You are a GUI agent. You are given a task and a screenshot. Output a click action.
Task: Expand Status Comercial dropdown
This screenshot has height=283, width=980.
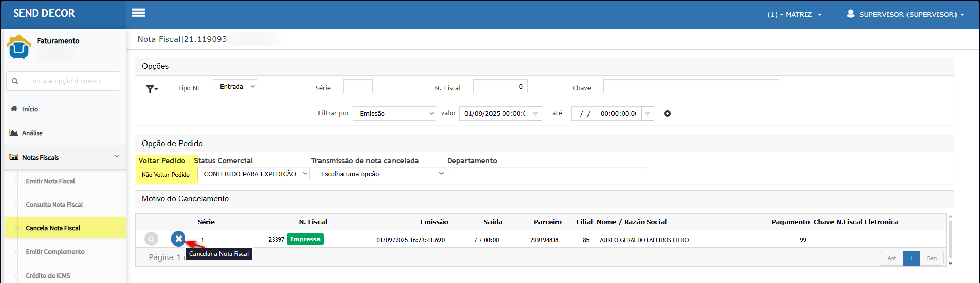253,174
